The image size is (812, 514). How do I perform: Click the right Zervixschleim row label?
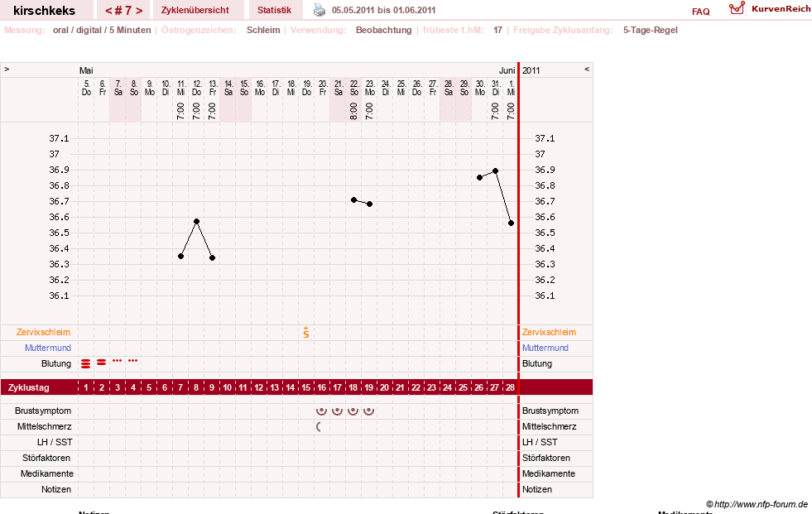549,332
